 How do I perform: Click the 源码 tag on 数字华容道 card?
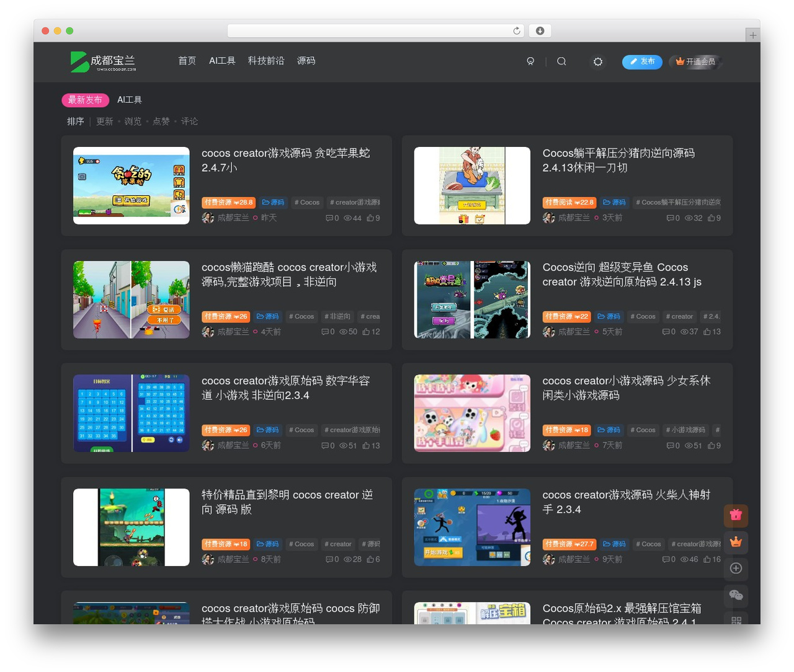pyautogui.click(x=267, y=430)
